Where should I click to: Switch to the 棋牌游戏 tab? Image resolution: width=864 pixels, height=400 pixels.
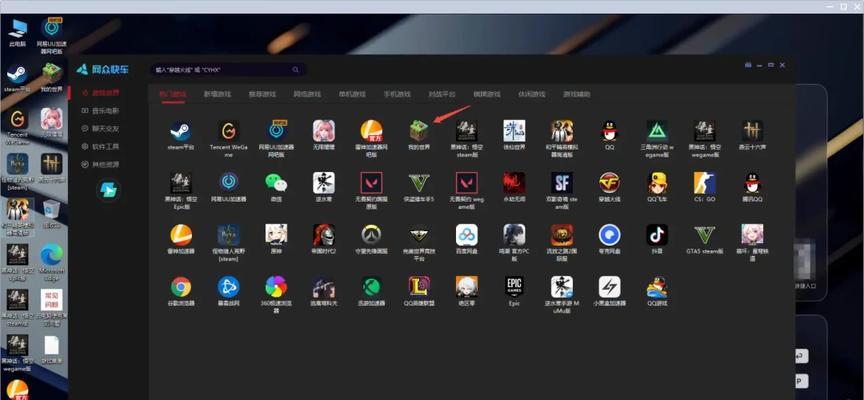pos(487,94)
